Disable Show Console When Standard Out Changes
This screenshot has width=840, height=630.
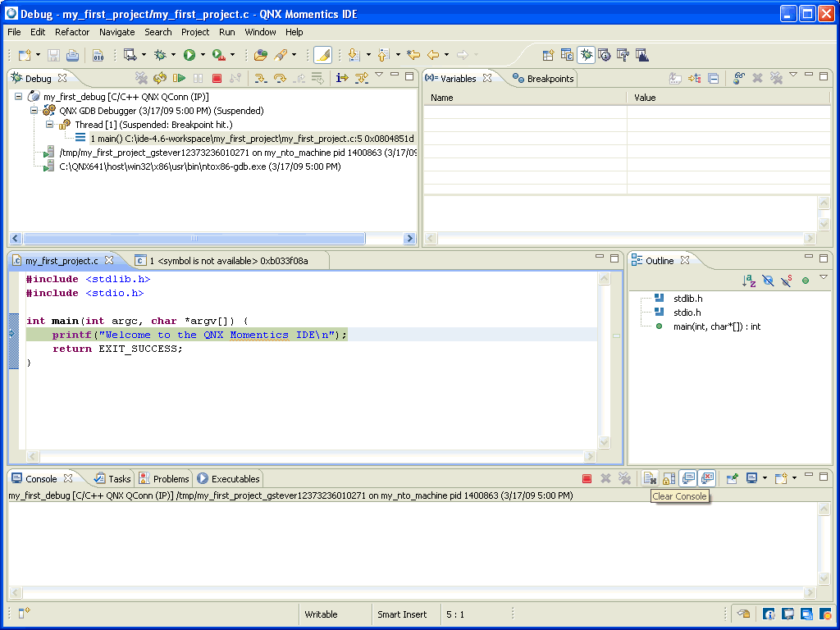click(687, 478)
